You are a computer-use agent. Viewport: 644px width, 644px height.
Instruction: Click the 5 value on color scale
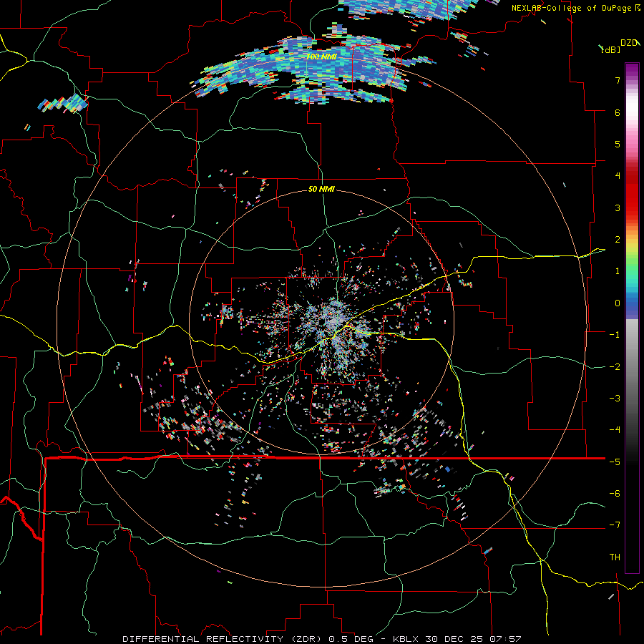coord(618,144)
